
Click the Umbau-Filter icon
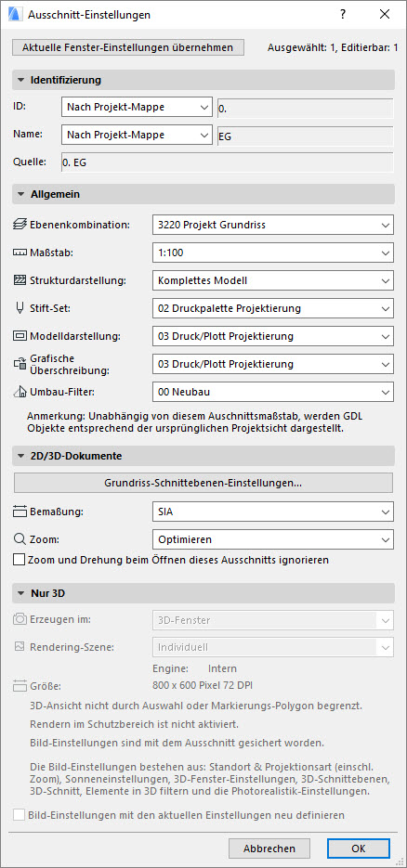click(20, 392)
